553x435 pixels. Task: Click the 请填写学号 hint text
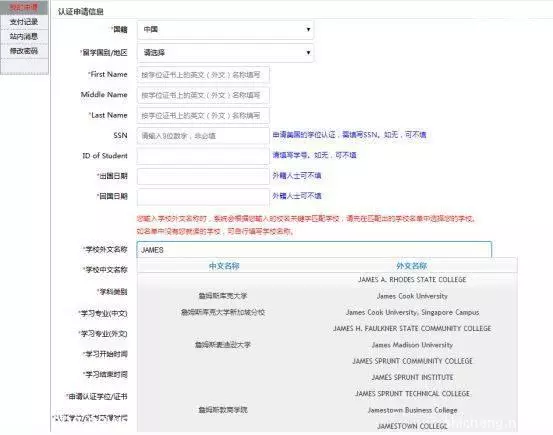(x=314, y=155)
